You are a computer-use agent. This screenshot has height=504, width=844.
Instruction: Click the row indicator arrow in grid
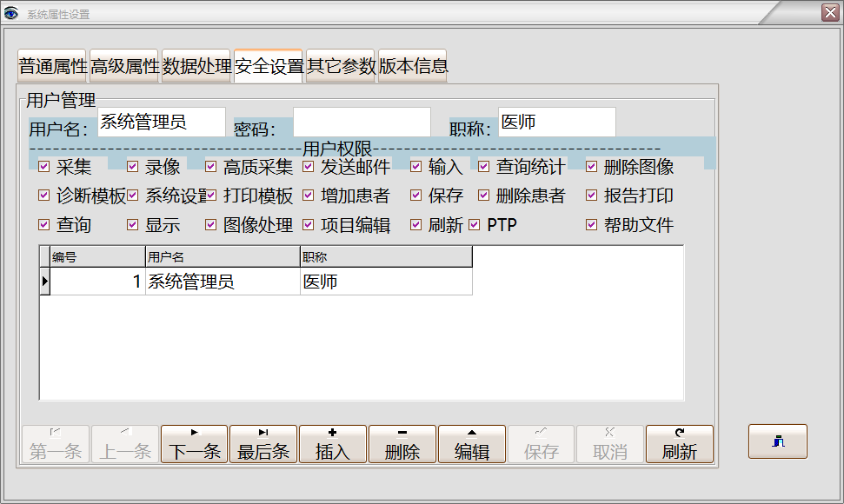click(x=44, y=282)
